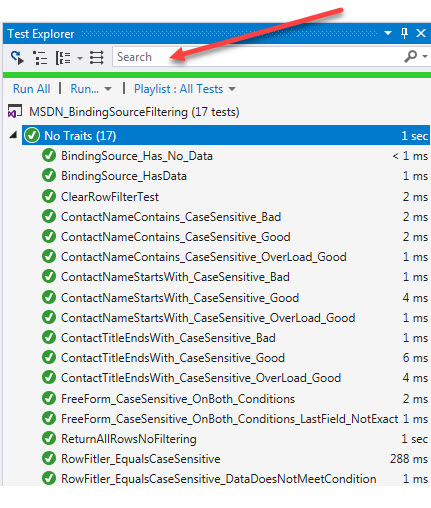Open the Group By dropdown arrow

80,58
